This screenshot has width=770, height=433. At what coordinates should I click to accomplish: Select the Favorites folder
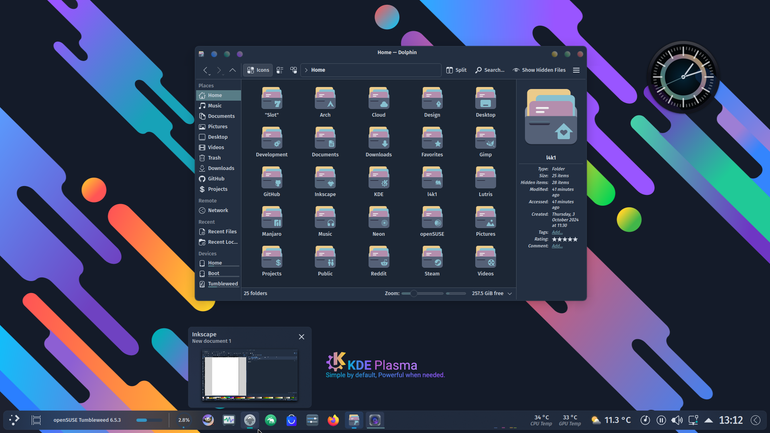tap(432, 142)
